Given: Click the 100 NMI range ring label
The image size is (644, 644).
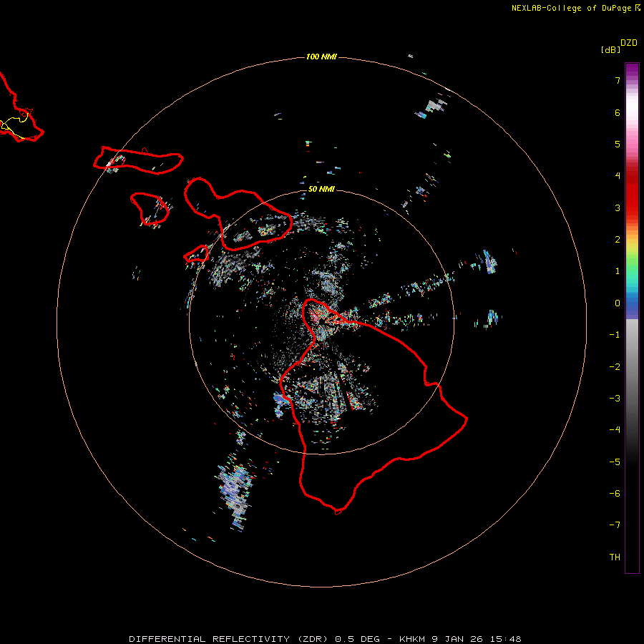Looking at the screenshot, I should [x=321, y=57].
